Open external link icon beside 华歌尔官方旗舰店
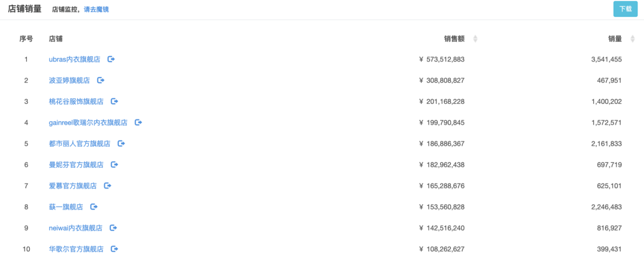Screen dimensions: 644x262 coord(114,249)
